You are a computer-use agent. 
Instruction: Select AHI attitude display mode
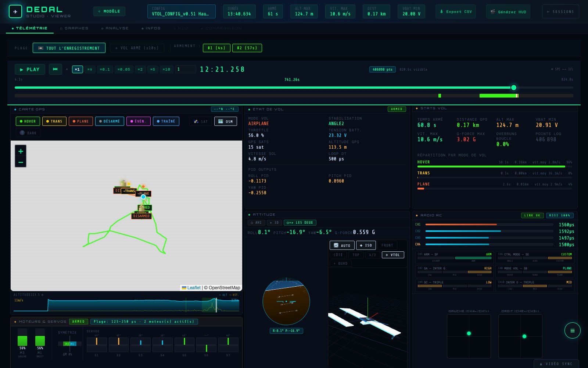point(256,223)
